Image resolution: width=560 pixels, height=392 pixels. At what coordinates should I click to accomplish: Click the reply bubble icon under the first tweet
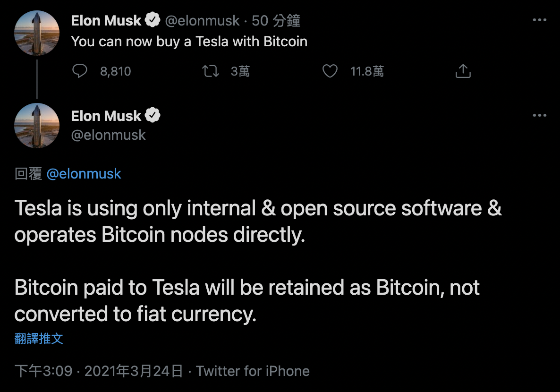click(80, 71)
